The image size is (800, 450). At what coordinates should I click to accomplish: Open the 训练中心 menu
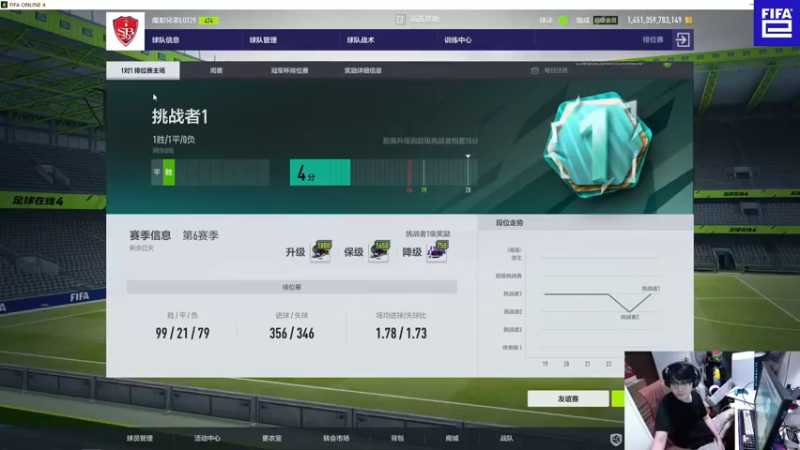click(x=458, y=40)
